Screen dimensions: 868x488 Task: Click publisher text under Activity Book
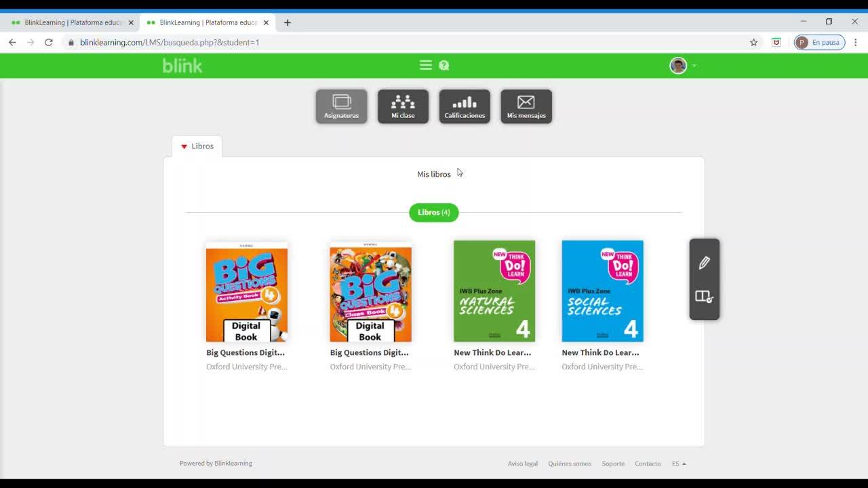(x=247, y=367)
